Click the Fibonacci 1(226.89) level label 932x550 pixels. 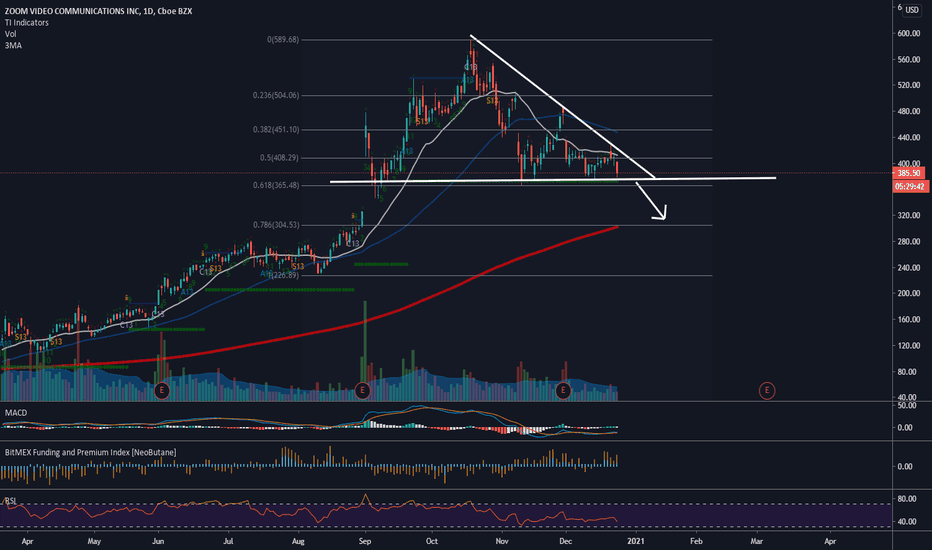tap(284, 275)
